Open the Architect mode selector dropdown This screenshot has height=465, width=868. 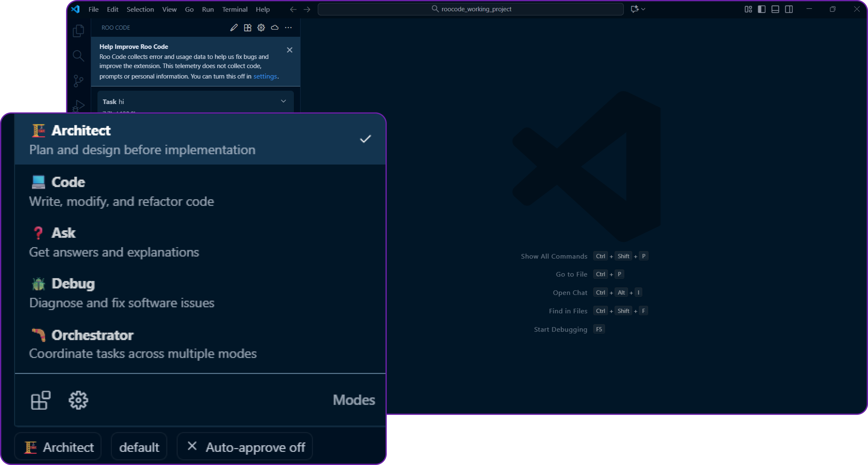click(58, 447)
